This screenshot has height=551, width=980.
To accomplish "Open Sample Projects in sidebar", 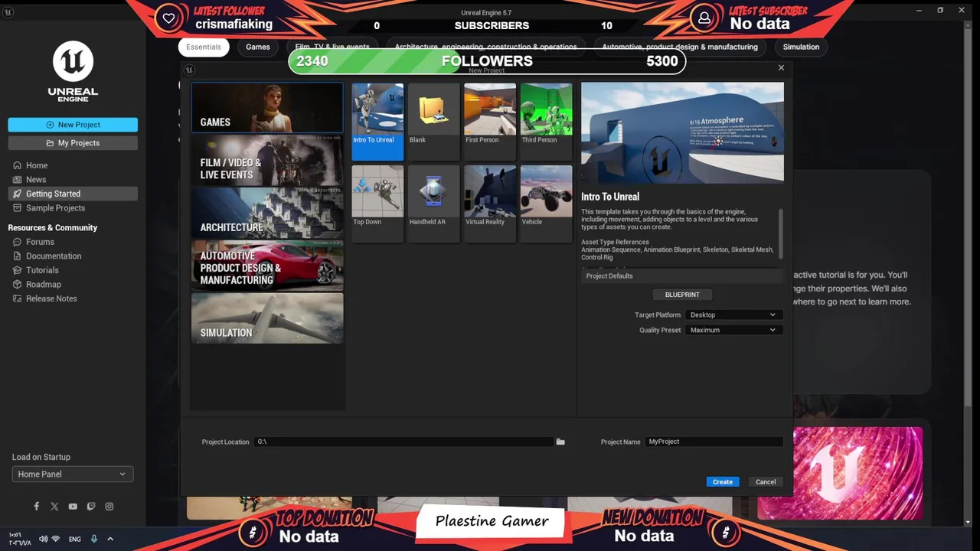I will tap(55, 208).
